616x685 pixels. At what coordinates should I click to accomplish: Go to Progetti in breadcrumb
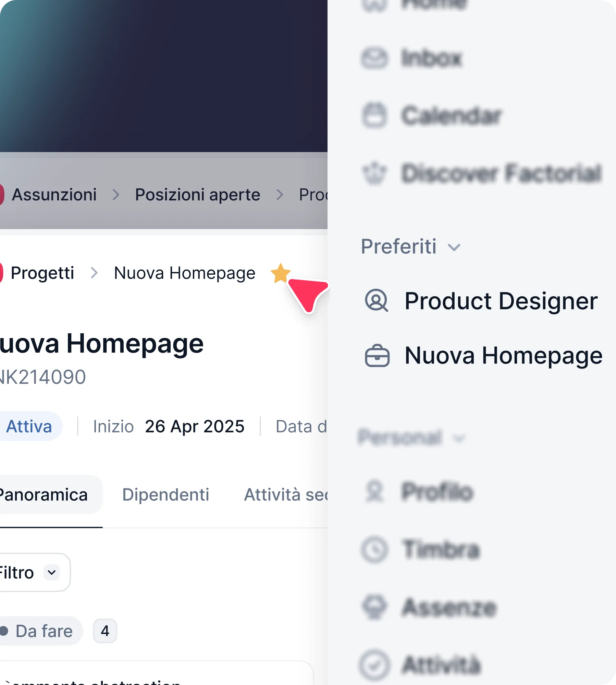coord(42,273)
